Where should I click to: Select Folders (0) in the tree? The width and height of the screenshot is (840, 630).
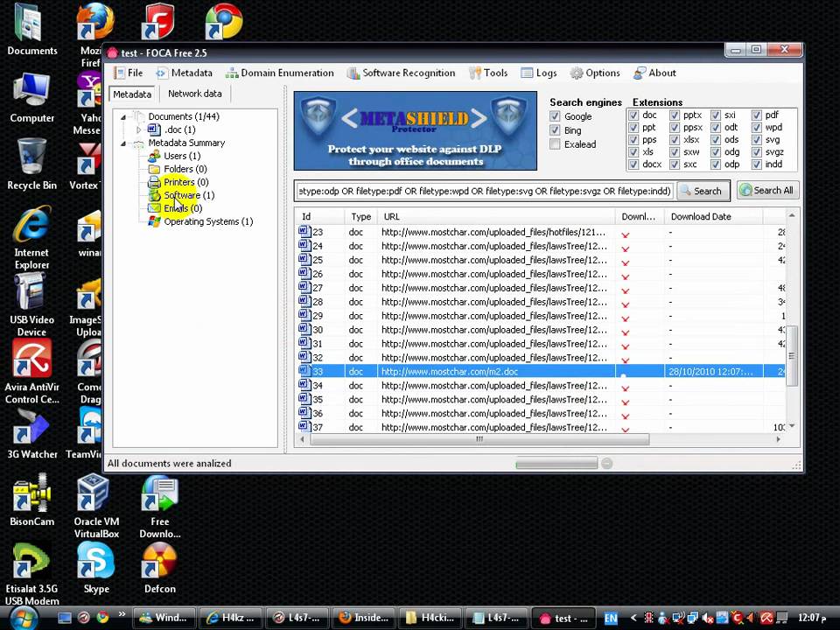click(185, 169)
